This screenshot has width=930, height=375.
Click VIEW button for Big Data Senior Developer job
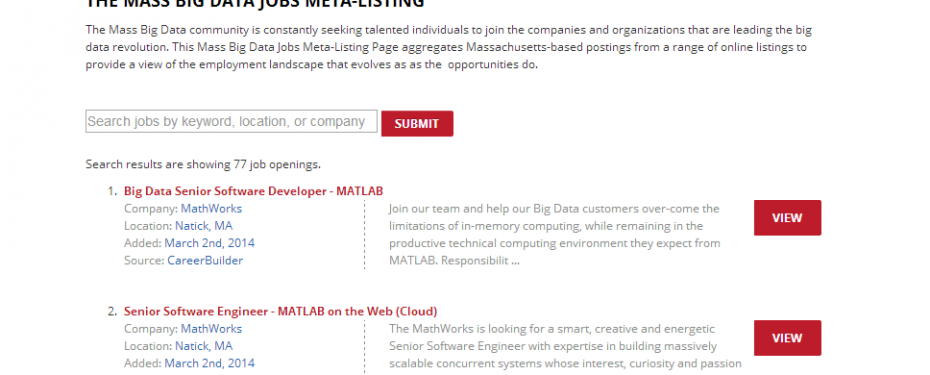coord(788,218)
